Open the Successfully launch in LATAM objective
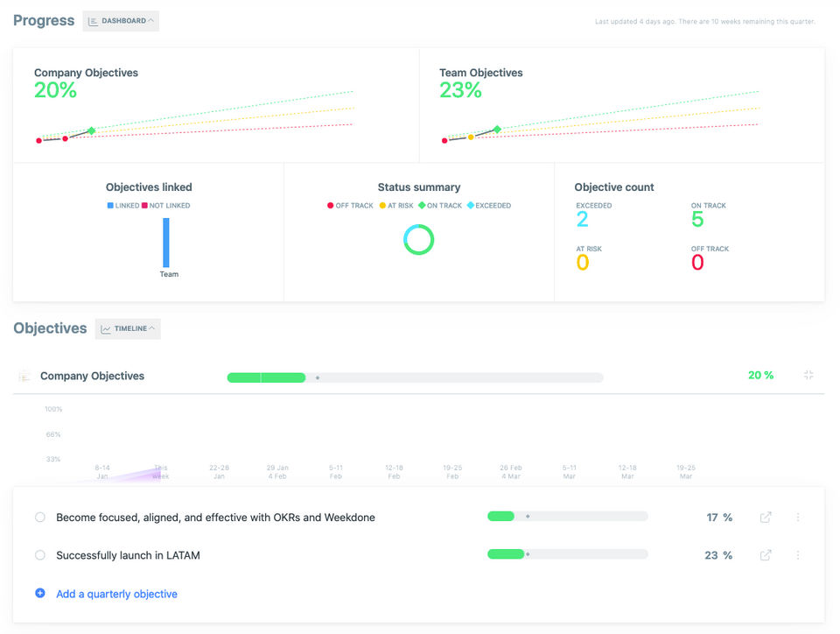The height and width of the screenshot is (634, 840). point(128,555)
